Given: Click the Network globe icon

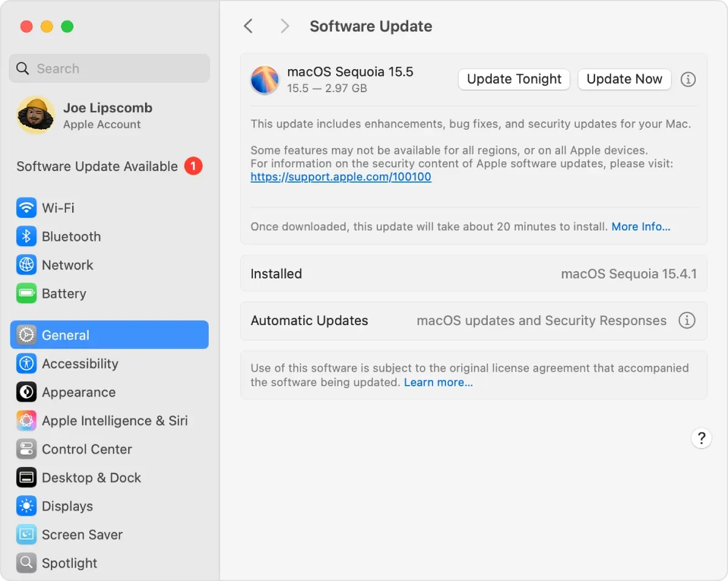Looking at the screenshot, I should point(26,265).
